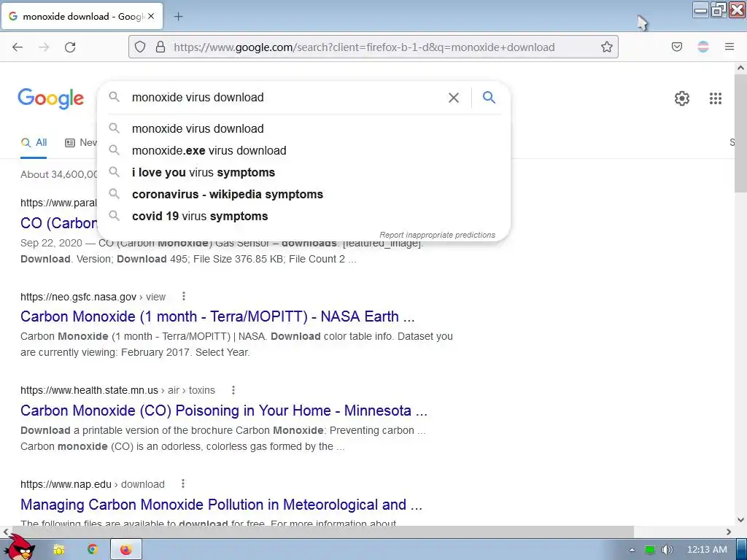Click the green tray monitor icon
The width and height of the screenshot is (747, 560).
650,550
